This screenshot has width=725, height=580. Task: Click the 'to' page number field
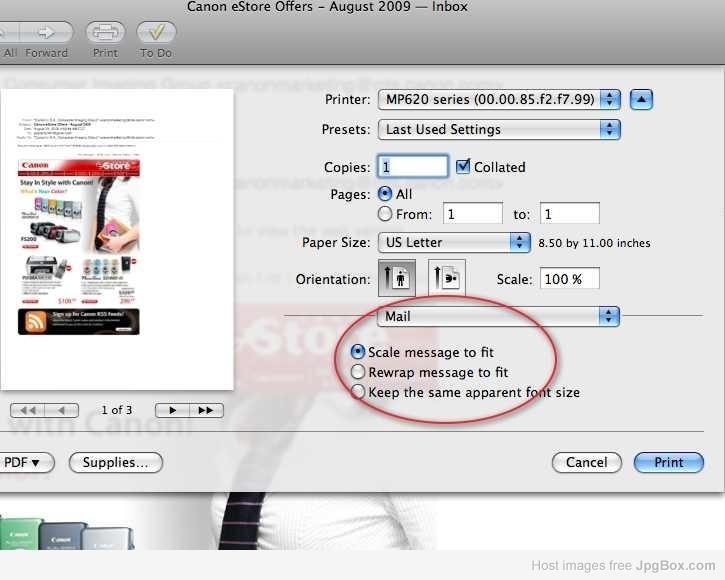coord(570,214)
